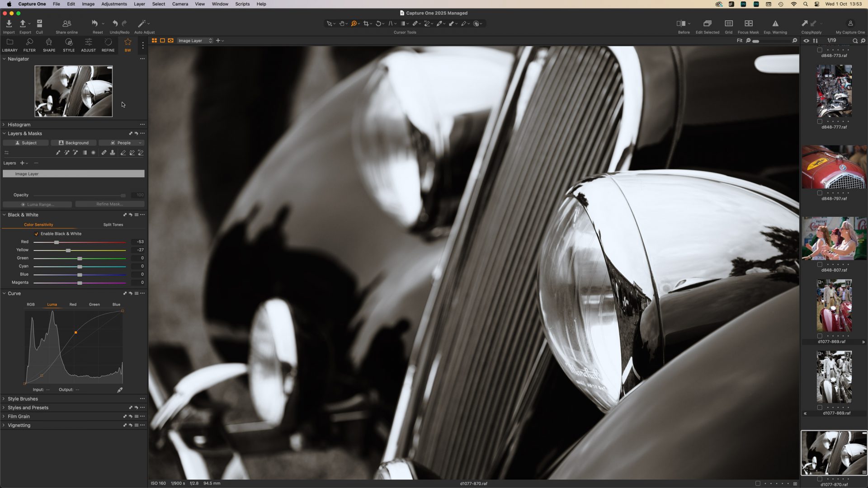Expand the Histogram panel

pos(4,124)
